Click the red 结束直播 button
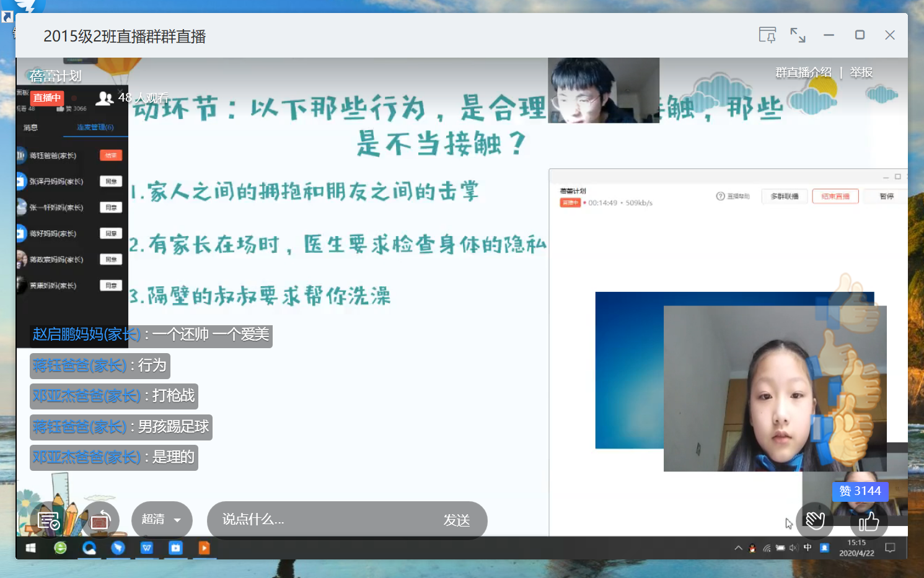 [835, 196]
